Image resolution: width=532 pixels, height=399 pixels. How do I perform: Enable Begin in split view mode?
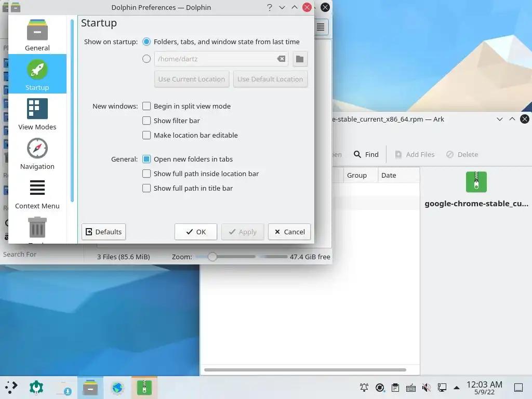click(x=147, y=106)
